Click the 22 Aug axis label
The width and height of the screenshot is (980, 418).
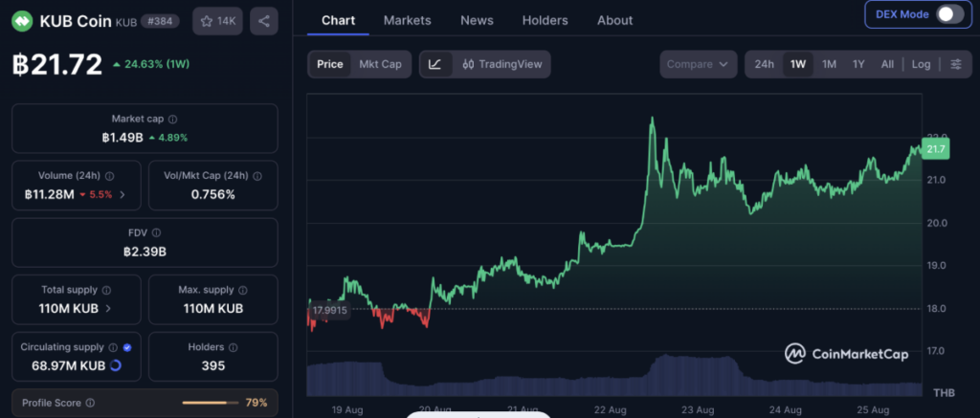pyautogui.click(x=610, y=410)
